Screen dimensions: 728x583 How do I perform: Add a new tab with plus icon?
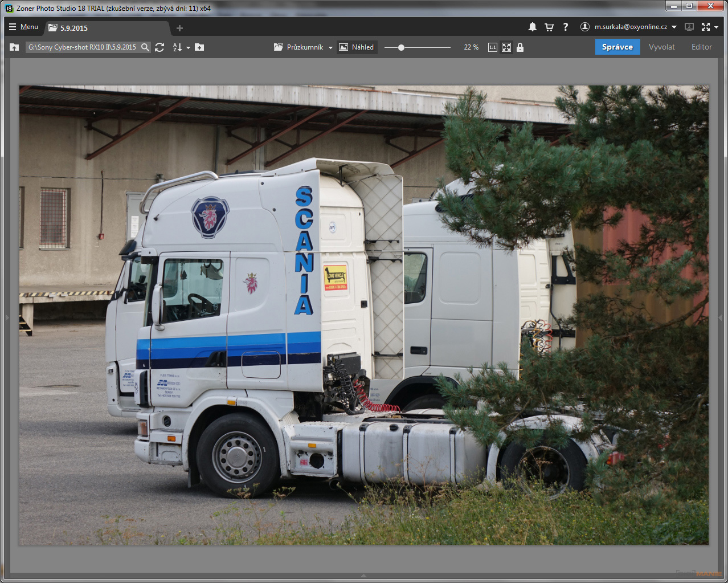(x=179, y=28)
